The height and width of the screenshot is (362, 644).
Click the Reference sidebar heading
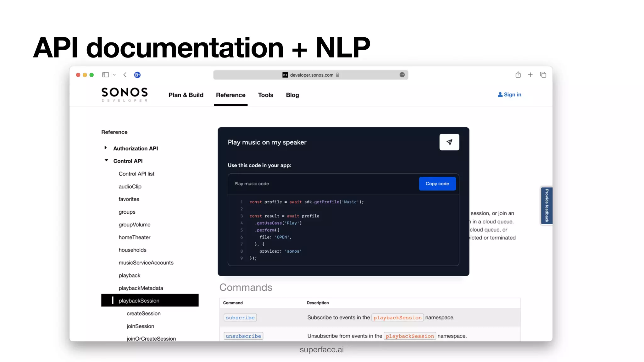tap(114, 132)
